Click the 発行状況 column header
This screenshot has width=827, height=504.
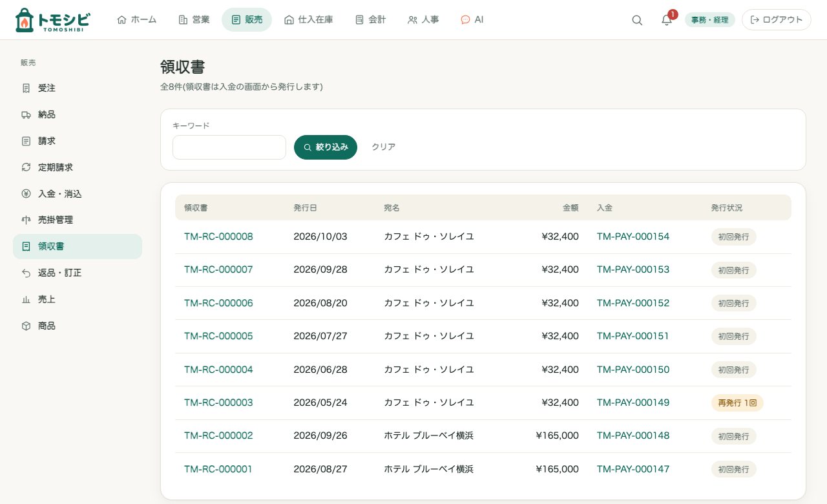(727, 208)
